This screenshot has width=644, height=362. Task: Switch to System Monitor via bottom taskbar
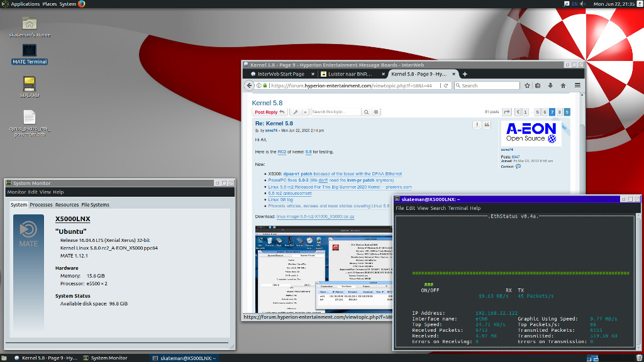[105, 358]
